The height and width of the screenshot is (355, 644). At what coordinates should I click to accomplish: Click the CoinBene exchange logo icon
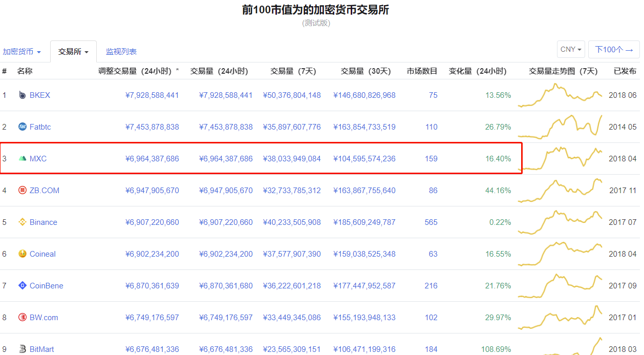[x=22, y=286]
